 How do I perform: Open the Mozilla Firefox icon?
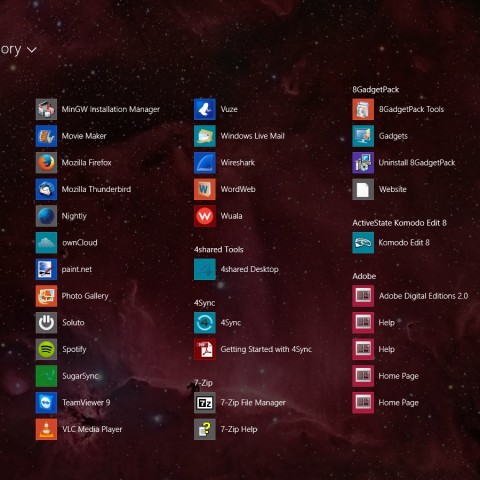tap(46, 163)
